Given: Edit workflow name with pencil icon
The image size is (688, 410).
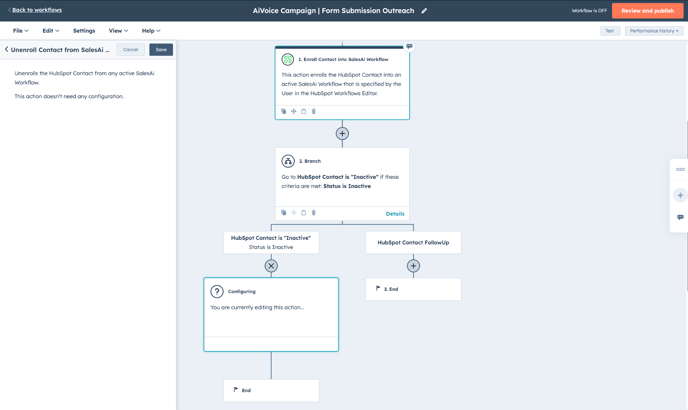Looking at the screenshot, I should 424,11.
